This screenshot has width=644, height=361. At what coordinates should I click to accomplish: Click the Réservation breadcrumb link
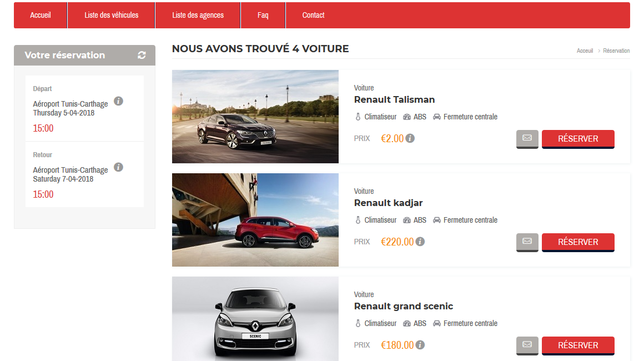coord(616,51)
